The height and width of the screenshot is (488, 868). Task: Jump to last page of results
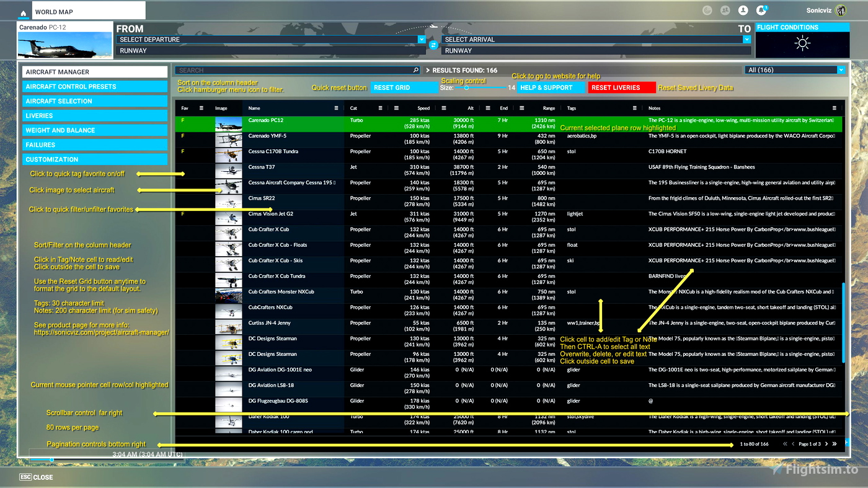coord(835,444)
